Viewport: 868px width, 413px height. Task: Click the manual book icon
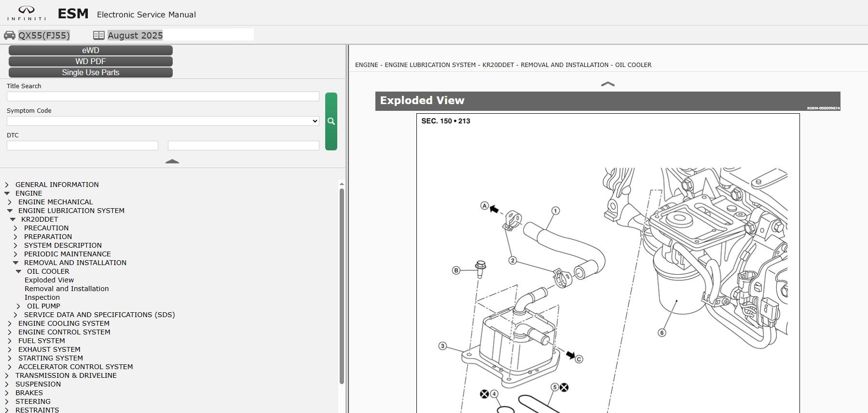click(x=99, y=35)
